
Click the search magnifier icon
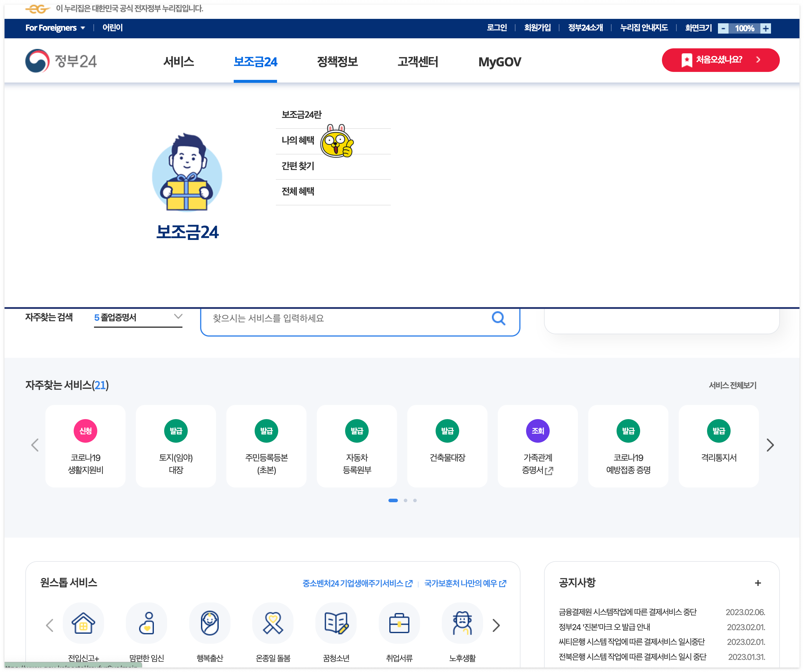point(498,318)
